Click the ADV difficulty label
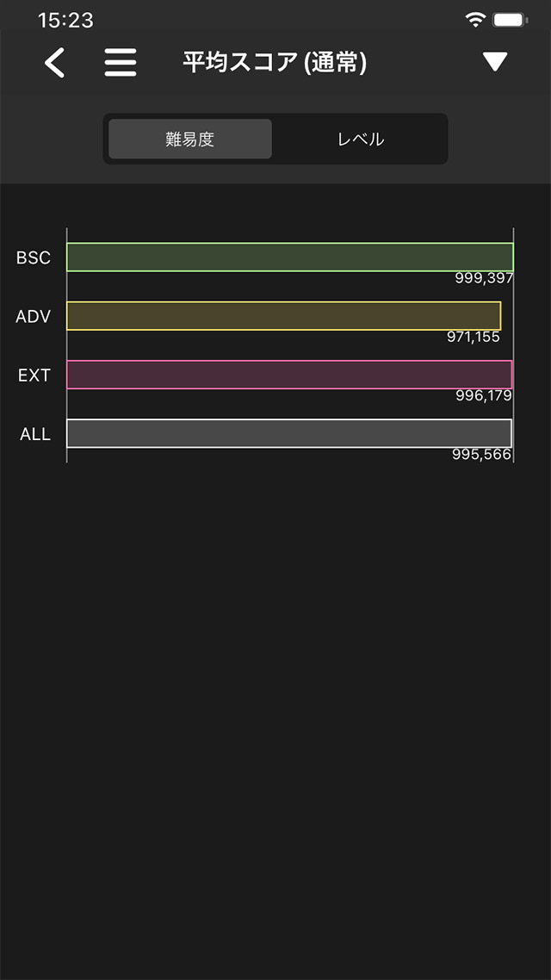Image resolution: width=551 pixels, height=980 pixels. [34, 317]
